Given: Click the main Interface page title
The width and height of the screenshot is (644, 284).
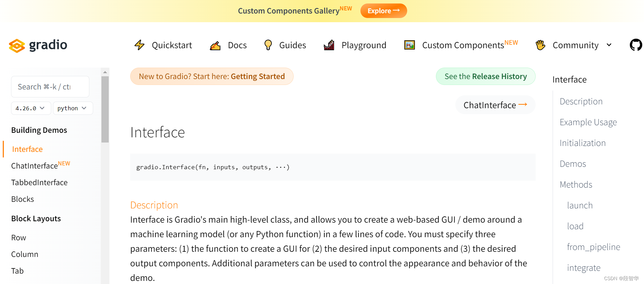Looking at the screenshot, I should coord(158,132).
